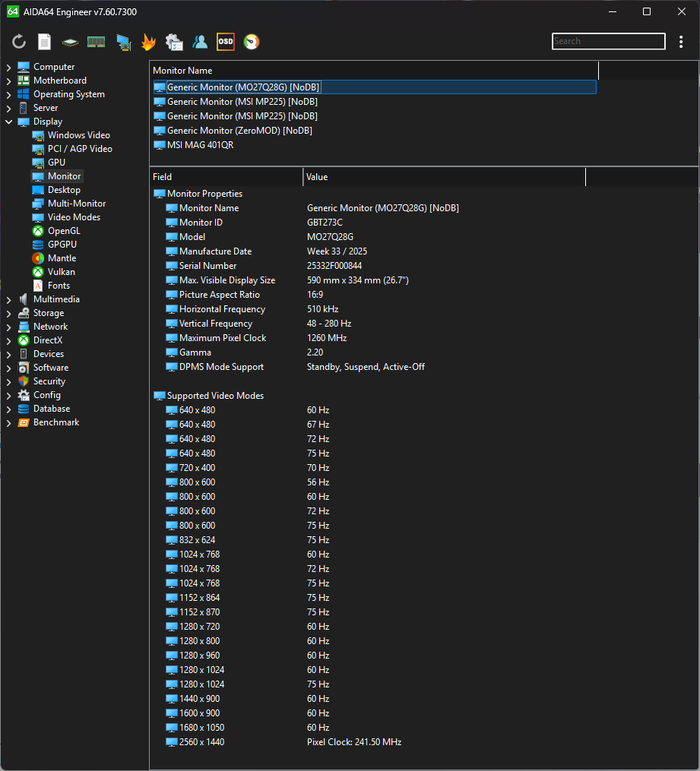The height and width of the screenshot is (771, 700).
Task: Click the Software tree icon
Action: coord(24,368)
